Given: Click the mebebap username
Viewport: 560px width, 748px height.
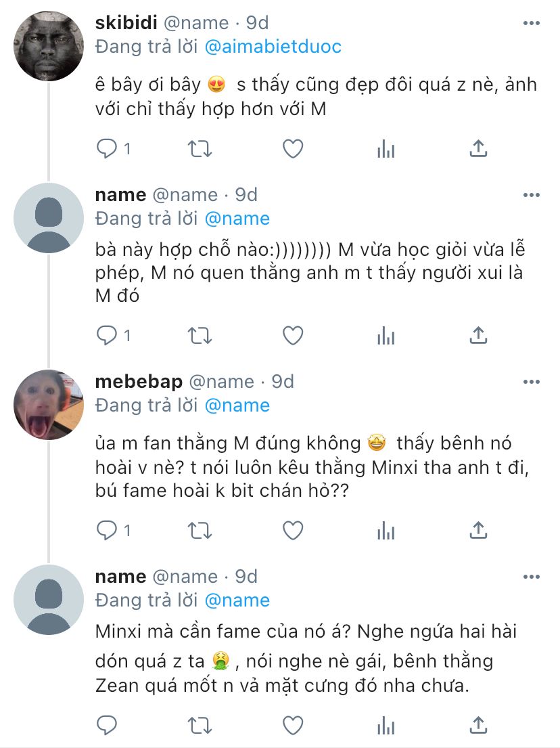Looking at the screenshot, I should tap(139, 382).
